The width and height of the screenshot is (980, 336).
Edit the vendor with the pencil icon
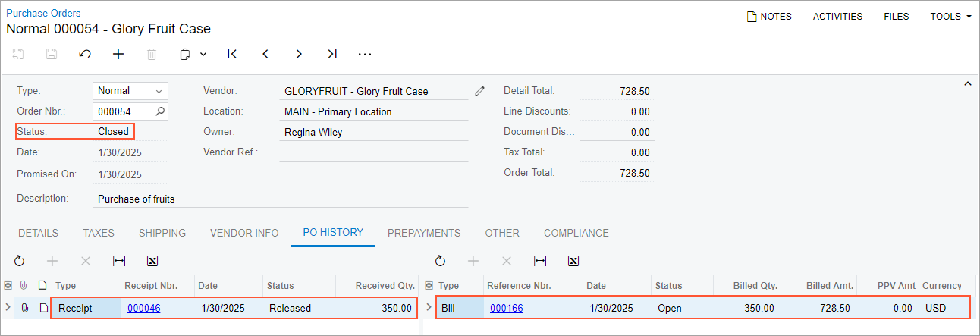[x=479, y=91]
